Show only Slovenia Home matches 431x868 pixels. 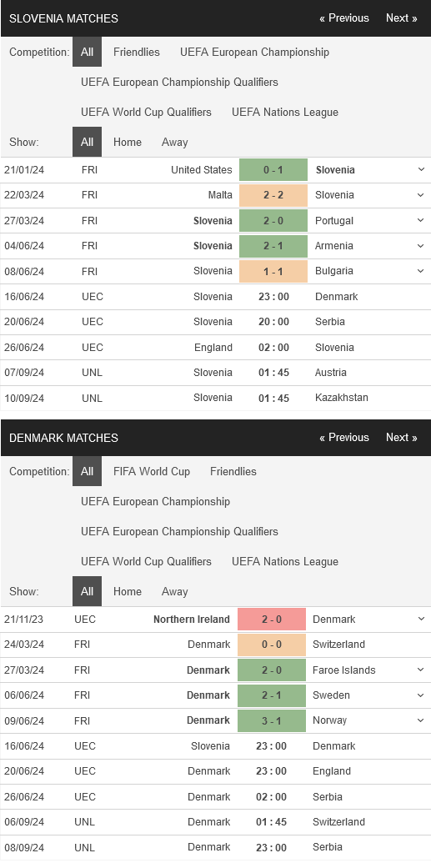[x=128, y=142]
